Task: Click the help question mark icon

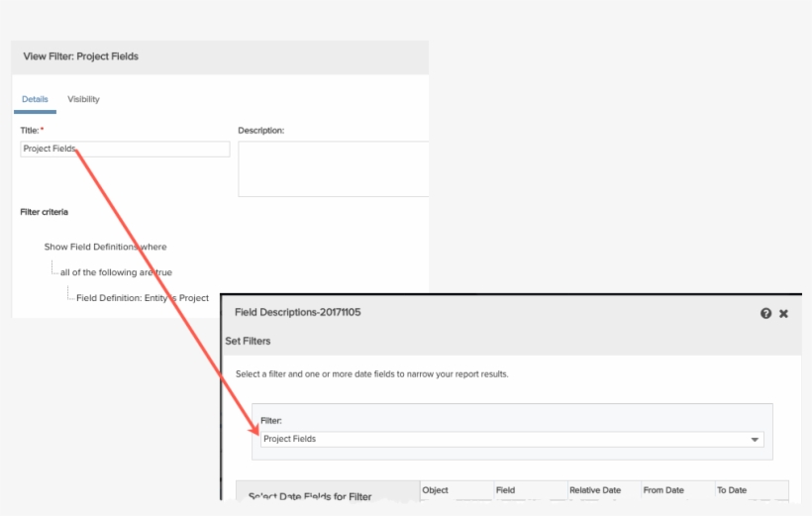Action: pos(765,313)
